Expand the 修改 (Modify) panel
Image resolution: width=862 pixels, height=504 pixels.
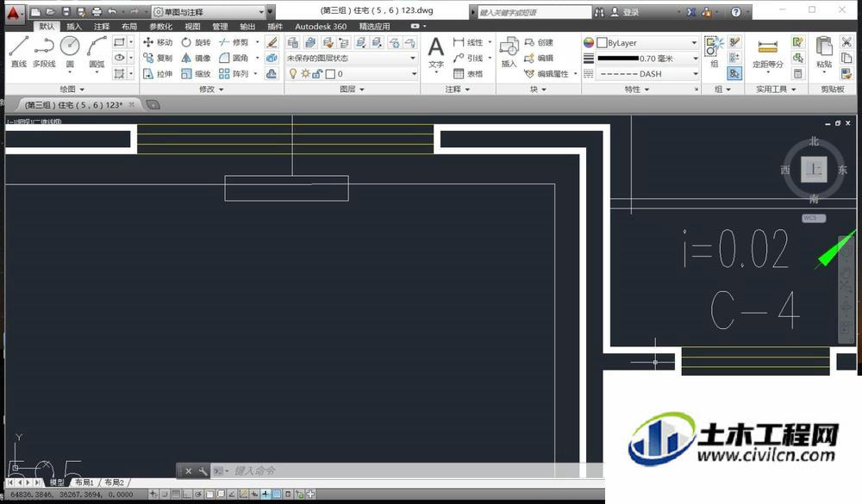[211, 89]
